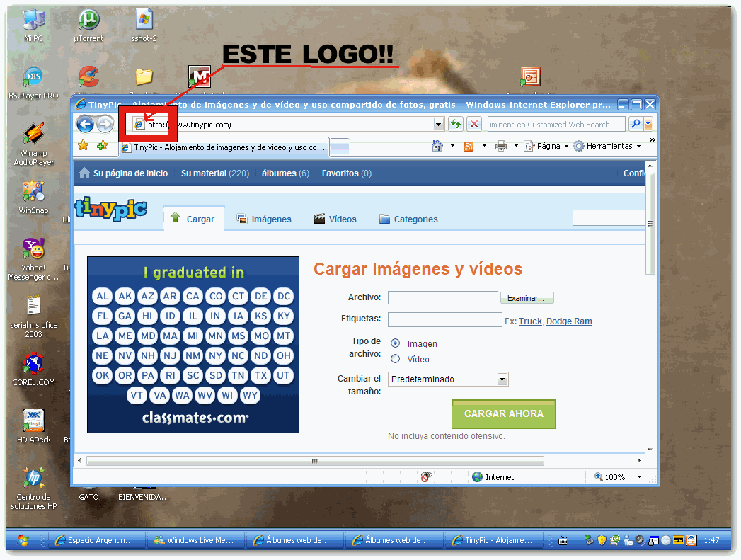Screen dimensions: 741x560
Task: Open the address bar history dropdown
Action: click(439, 125)
